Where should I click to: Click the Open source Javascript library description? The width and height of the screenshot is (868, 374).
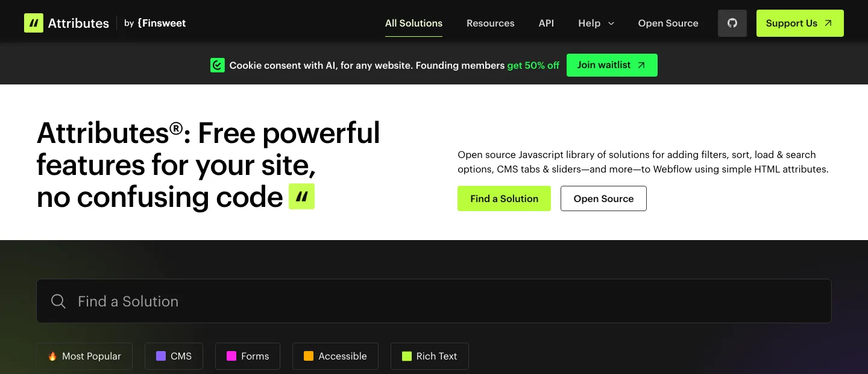click(x=643, y=162)
